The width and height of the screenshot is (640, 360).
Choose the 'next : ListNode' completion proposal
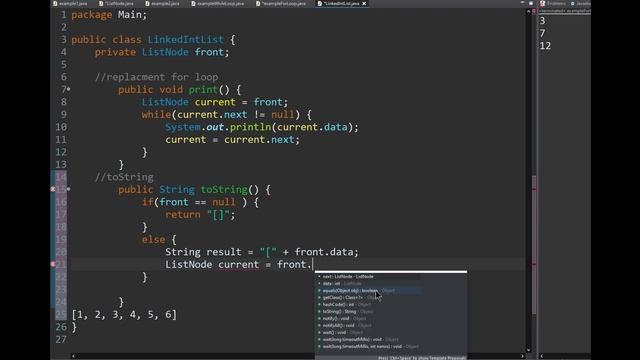pos(391,276)
